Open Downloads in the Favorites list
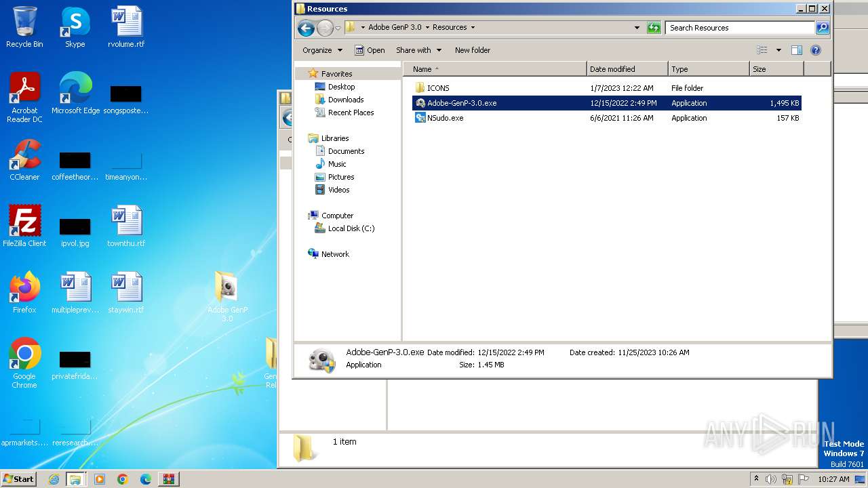This screenshot has width=868, height=488. tap(346, 100)
